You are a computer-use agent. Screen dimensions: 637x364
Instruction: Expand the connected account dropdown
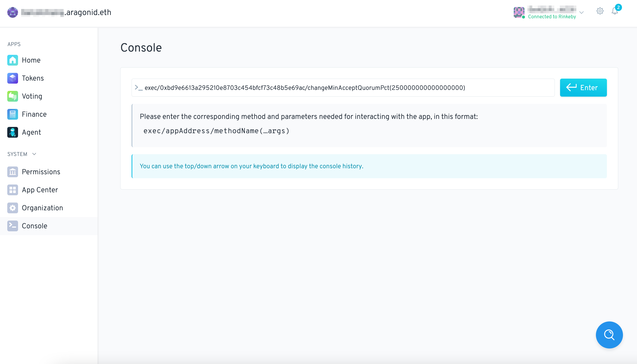582,13
